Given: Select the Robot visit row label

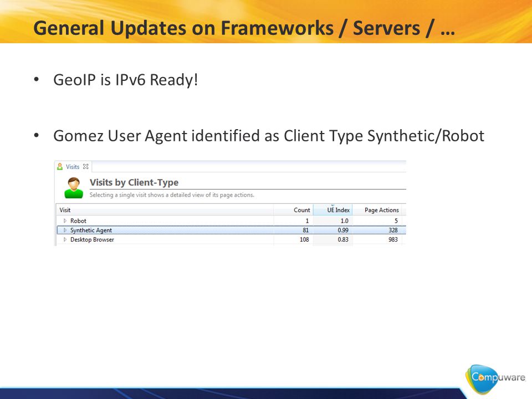Looking at the screenshot, I should (x=78, y=221).
